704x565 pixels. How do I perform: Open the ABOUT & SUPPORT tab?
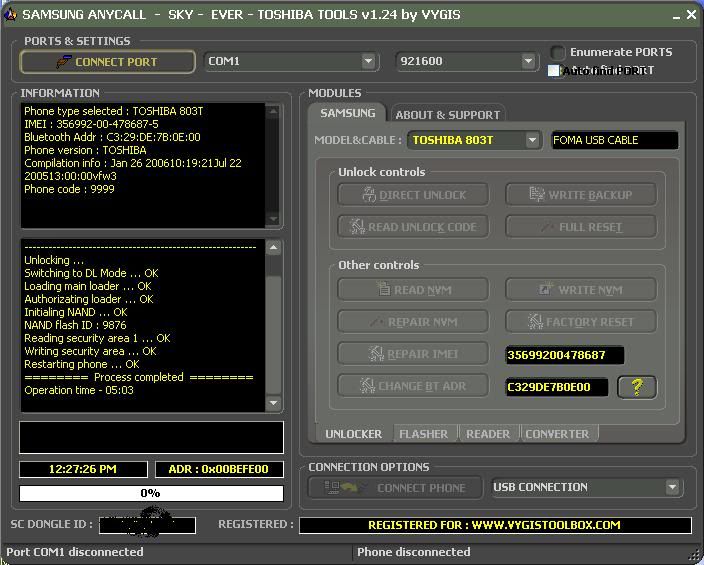pyautogui.click(x=448, y=115)
